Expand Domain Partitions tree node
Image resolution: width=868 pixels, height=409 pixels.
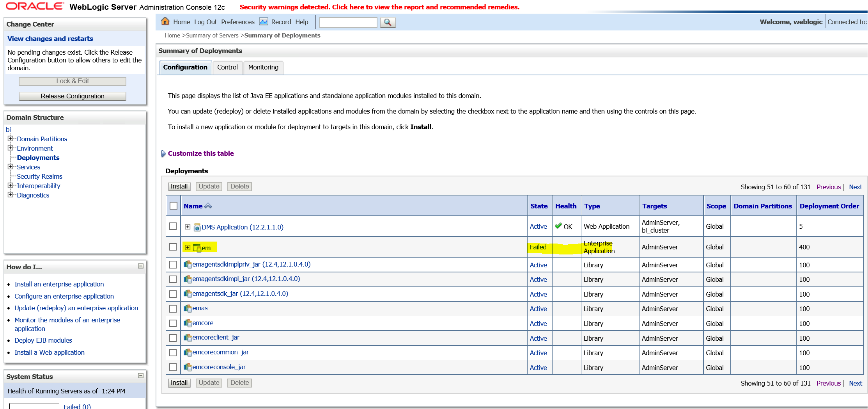[x=11, y=139]
